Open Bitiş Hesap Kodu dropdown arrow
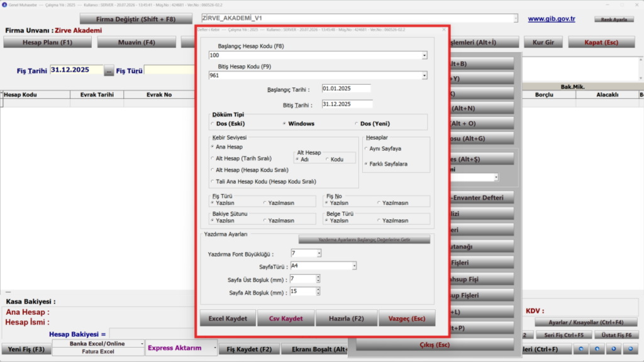 (x=425, y=75)
